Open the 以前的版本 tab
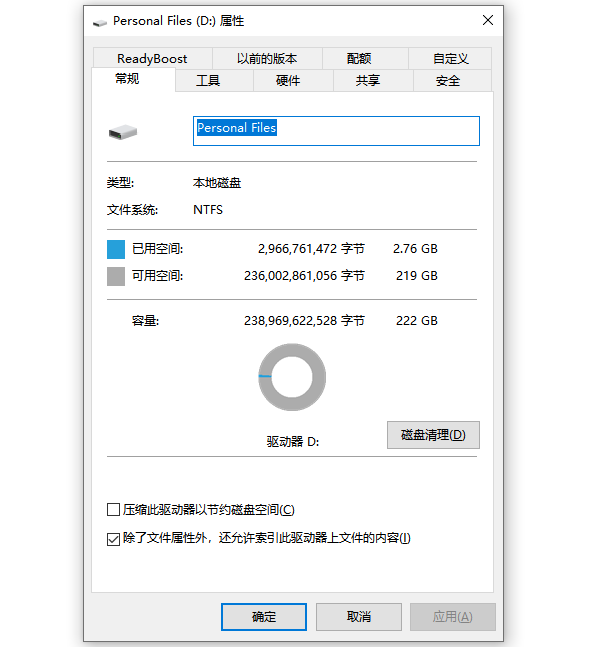The width and height of the screenshot is (600, 647). click(267, 58)
